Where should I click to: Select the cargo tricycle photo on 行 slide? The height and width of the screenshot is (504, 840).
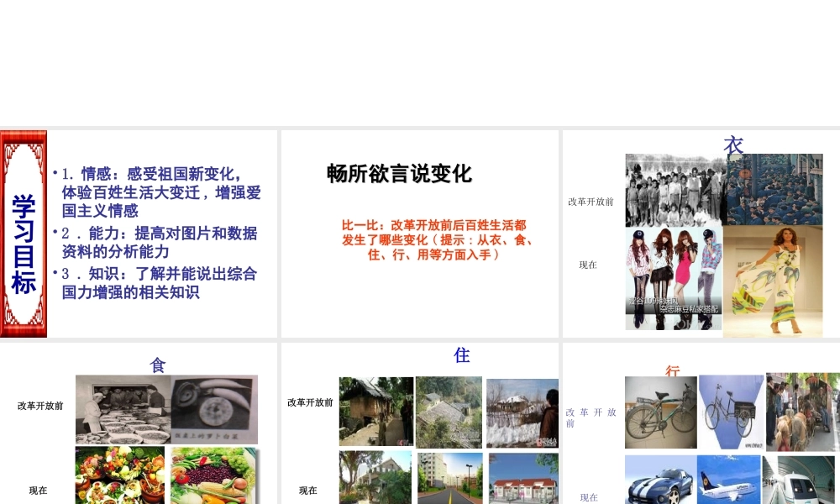pos(732,412)
